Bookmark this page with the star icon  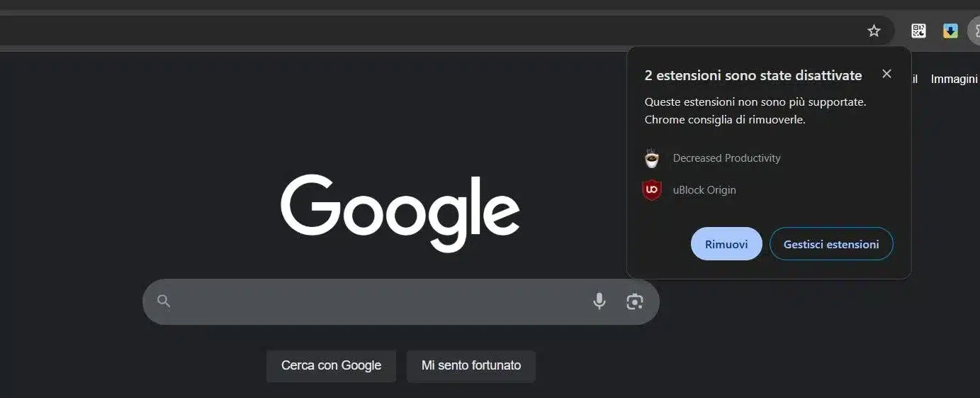tap(874, 31)
